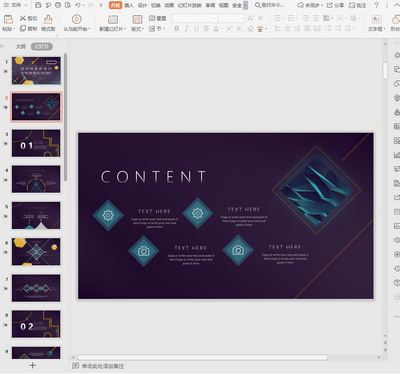Click the increase indent icon
This screenshot has height=374, width=400.
(316, 18)
